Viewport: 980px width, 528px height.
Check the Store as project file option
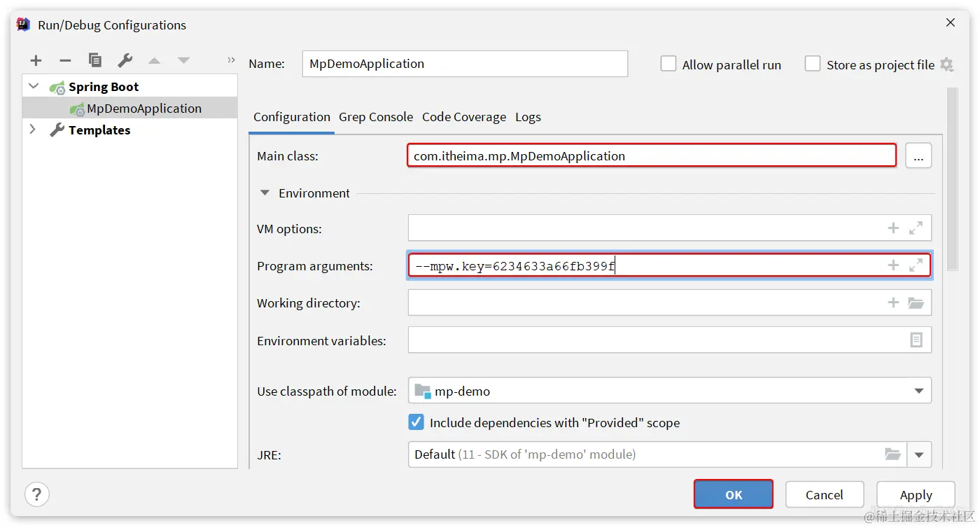[813, 64]
